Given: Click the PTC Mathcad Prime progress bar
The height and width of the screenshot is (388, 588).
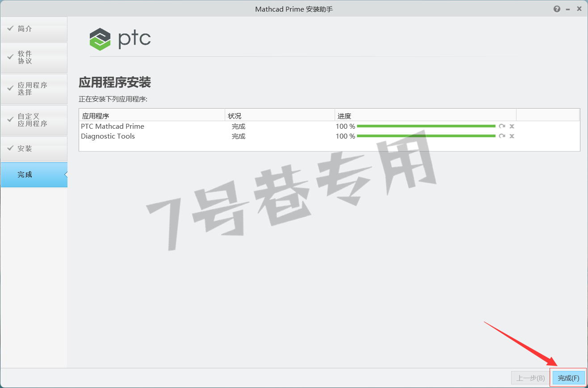Looking at the screenshot, I should tap(426, 126).
